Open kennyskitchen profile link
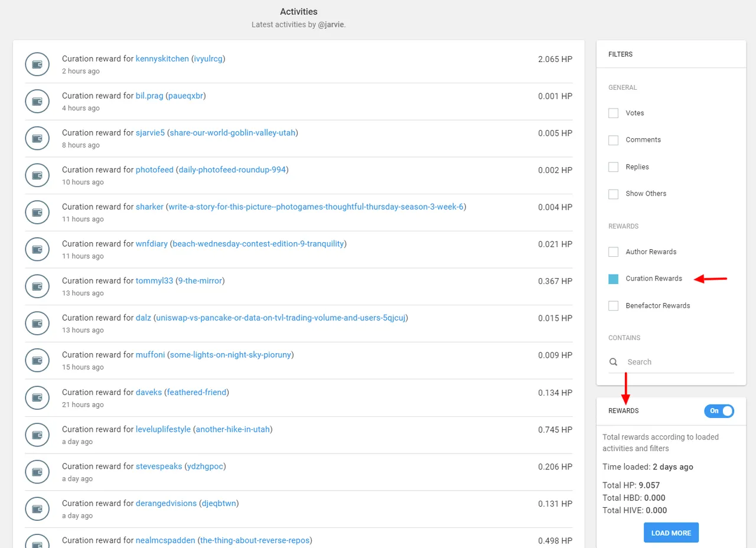This screenshot has width=756, height=548. (162, 58)
